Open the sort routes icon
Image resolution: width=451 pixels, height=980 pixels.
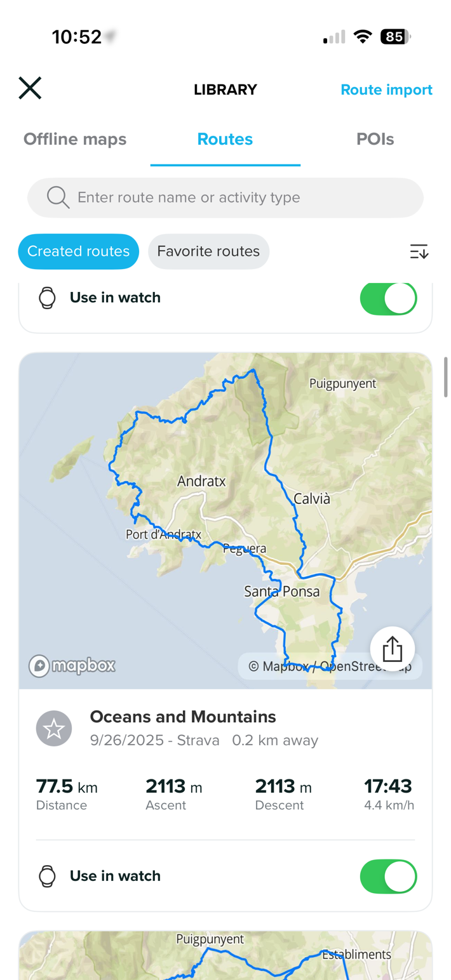tap(419, 251)
